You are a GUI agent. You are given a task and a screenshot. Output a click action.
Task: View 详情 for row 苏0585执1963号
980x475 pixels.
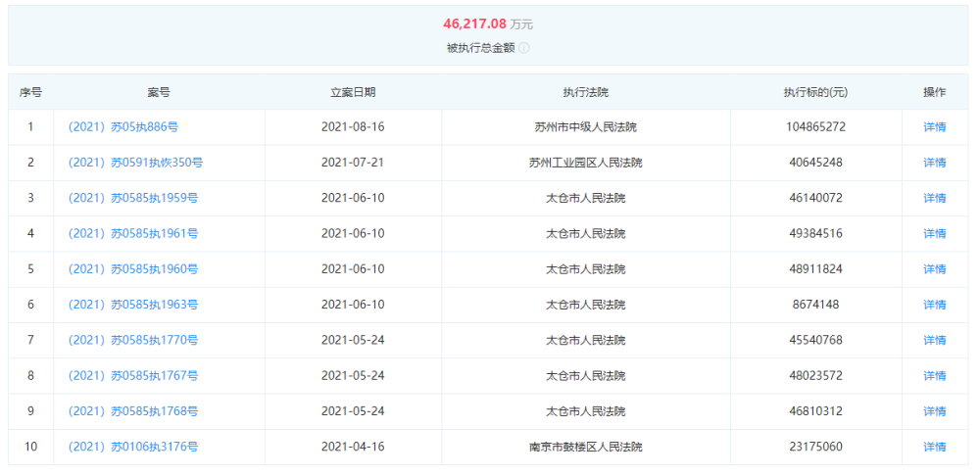point(934,305)
